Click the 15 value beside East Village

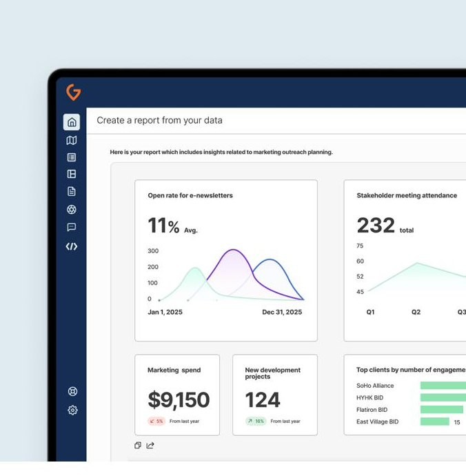[x=457, y=422]
